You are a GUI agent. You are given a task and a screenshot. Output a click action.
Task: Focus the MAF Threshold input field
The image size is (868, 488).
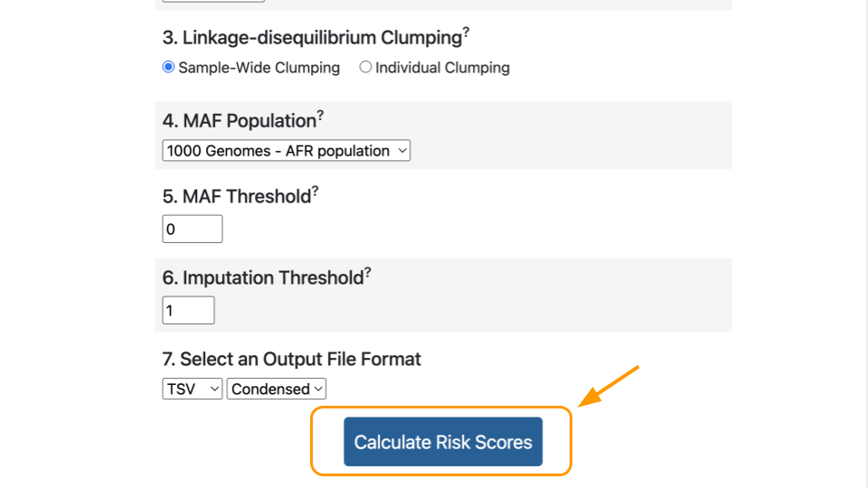(x=192, y=229)
